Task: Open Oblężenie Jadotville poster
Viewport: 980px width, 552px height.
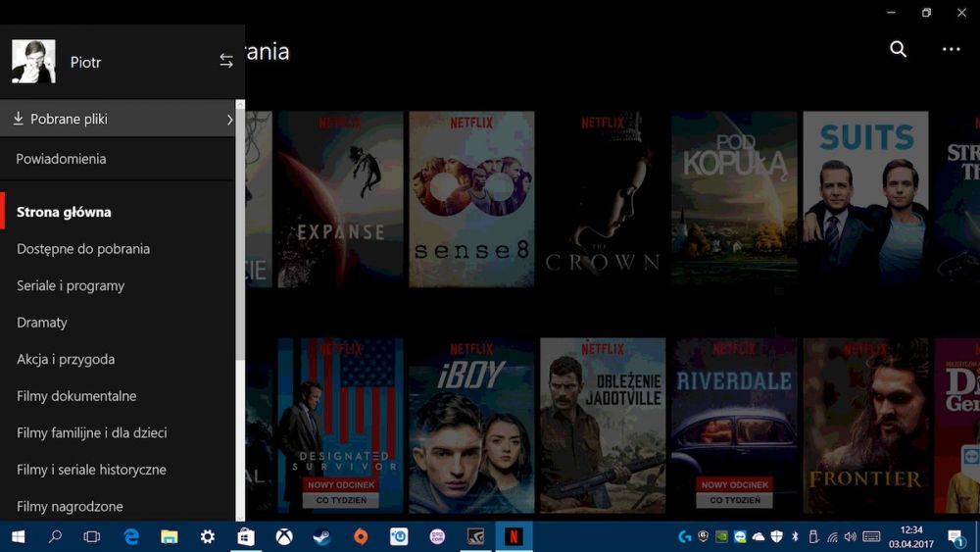Action: [x=603, y=426]
